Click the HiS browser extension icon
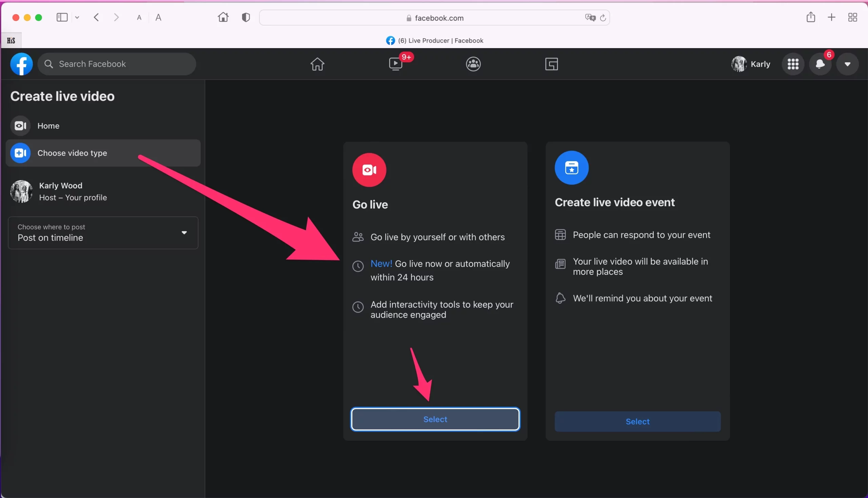The height and width of the screenshot is (498, 868). click(x=11, y=40)
